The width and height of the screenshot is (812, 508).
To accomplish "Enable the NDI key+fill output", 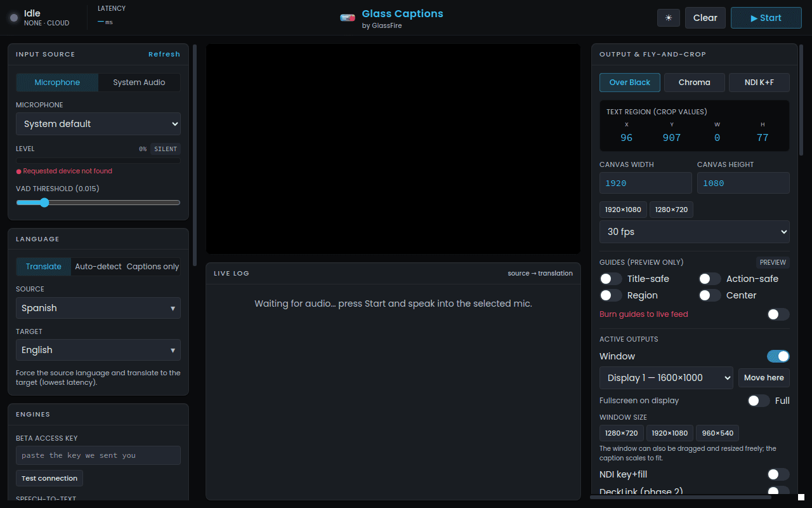I will (x=778, y=474).
